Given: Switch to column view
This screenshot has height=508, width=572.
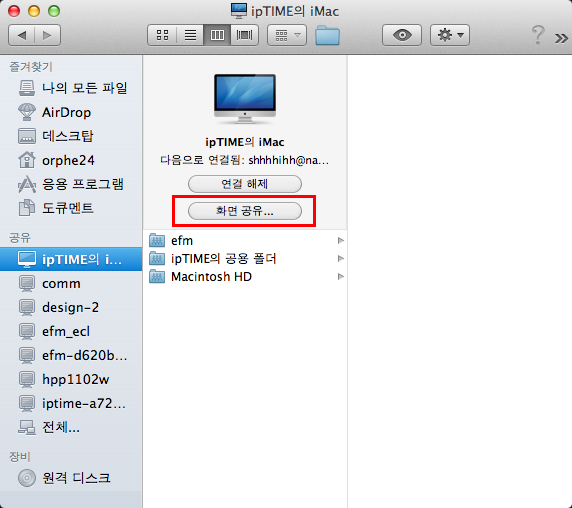Looking at the screenshot, I should point(217,35).
